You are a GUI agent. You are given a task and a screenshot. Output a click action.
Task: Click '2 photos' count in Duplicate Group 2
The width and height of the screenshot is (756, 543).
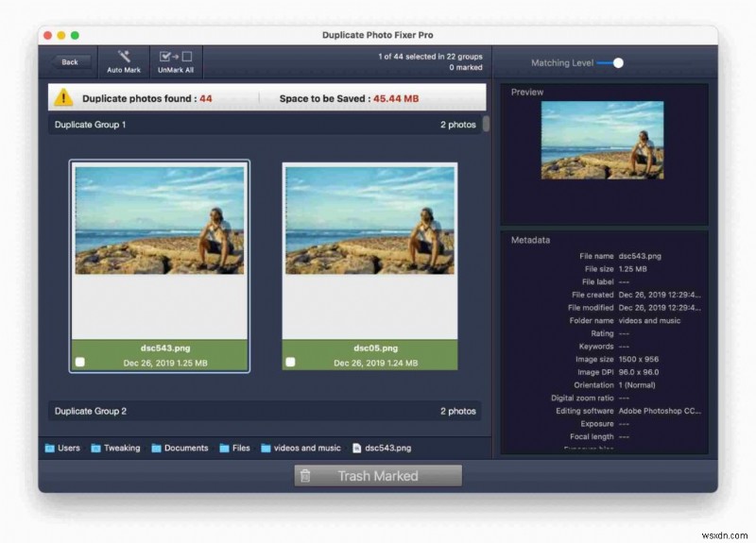tap(458, 411)
